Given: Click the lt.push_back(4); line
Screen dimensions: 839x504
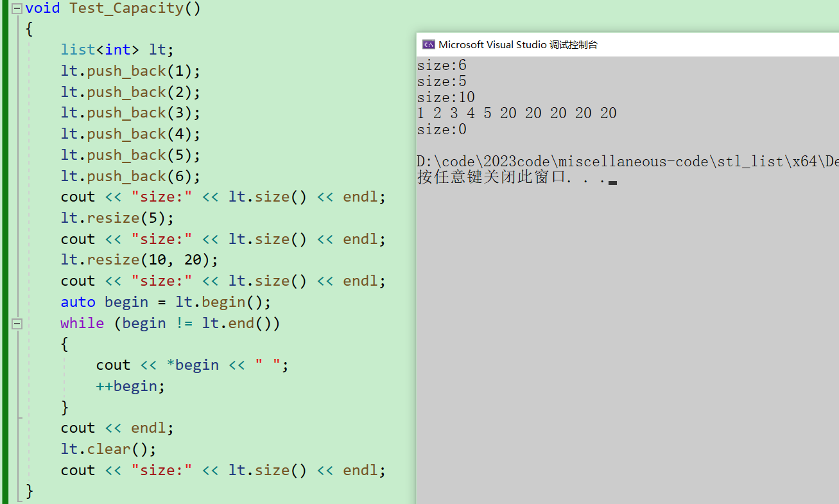Looking at the screenshot, I should 131,134.
